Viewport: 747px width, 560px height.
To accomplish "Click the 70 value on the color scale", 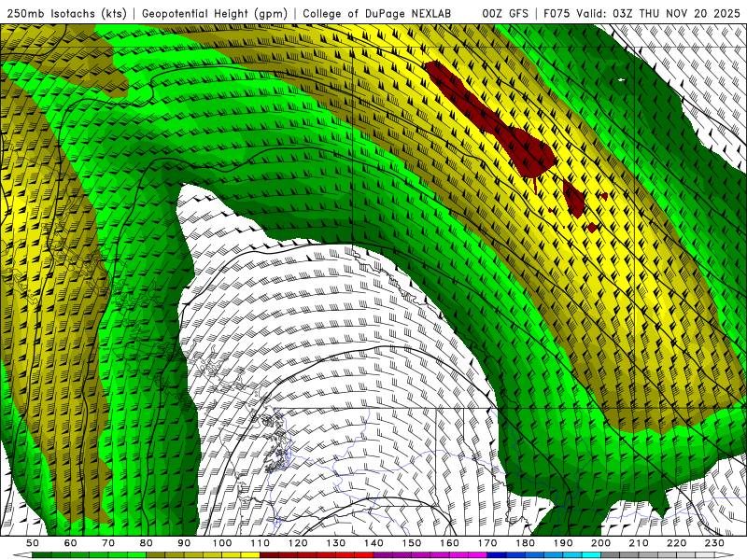I will pos(108,543).
